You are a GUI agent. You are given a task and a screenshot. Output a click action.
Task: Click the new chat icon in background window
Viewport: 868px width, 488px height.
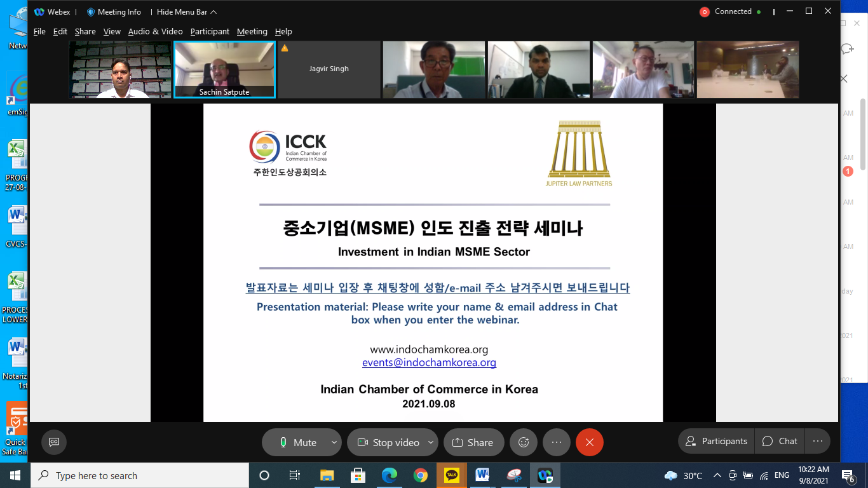tap(847, 49)
